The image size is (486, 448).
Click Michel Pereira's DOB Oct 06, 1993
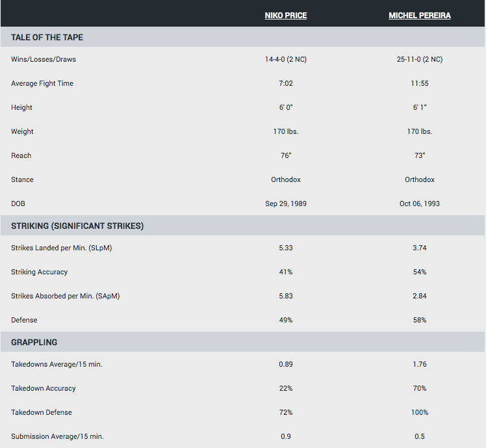click(419, 204)
